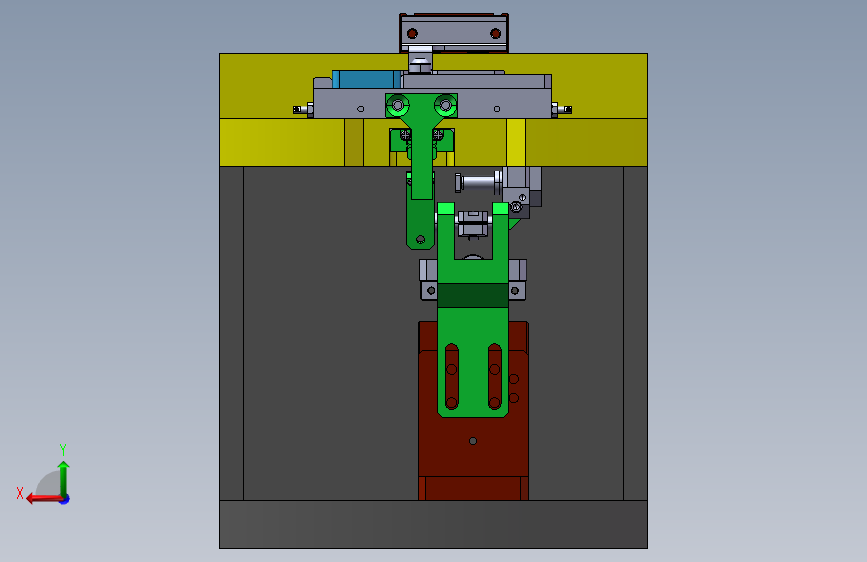Select the hex bolt on left end of slide

[x=302, y=110]
